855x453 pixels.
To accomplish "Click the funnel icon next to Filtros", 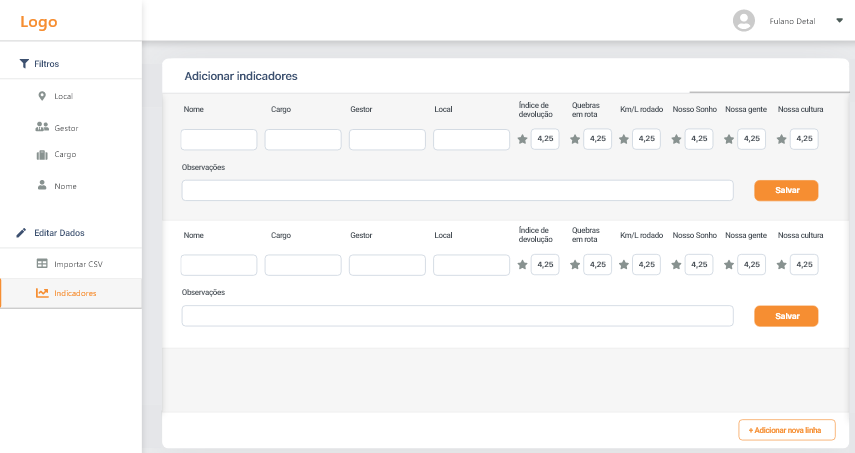I will (24, 64).
